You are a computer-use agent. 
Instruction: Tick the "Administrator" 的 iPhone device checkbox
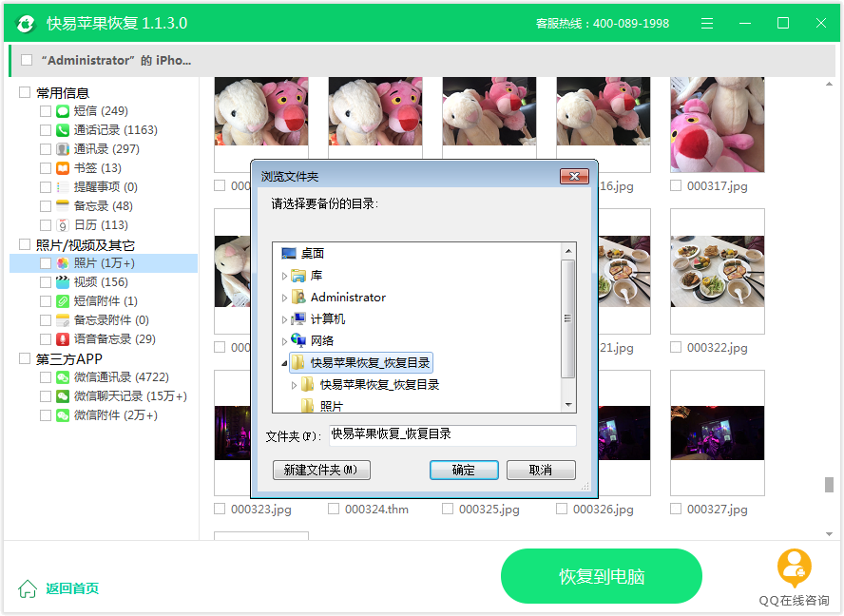[27, 60]
